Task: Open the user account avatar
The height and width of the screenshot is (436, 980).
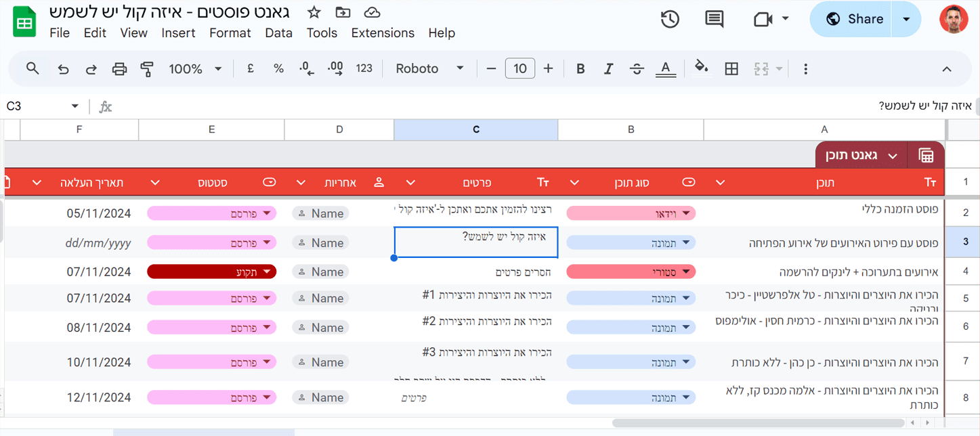Action: (x=954, y=19)
